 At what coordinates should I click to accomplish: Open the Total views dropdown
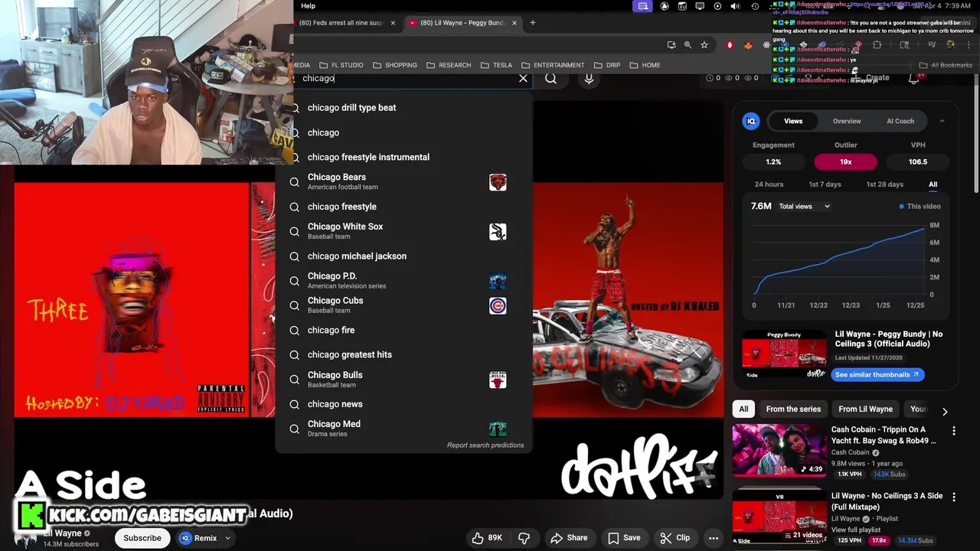point(804,206)
